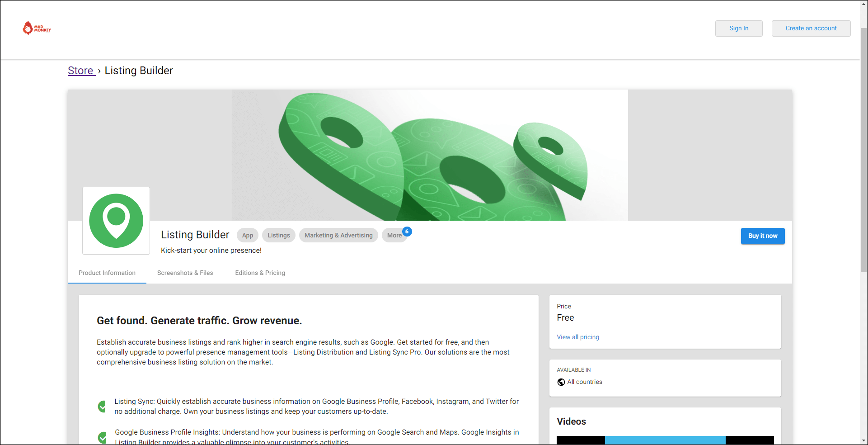This screenshot has width=868, height=445.
Task: Click the 'Free' price value
Action: coord(565,318)
